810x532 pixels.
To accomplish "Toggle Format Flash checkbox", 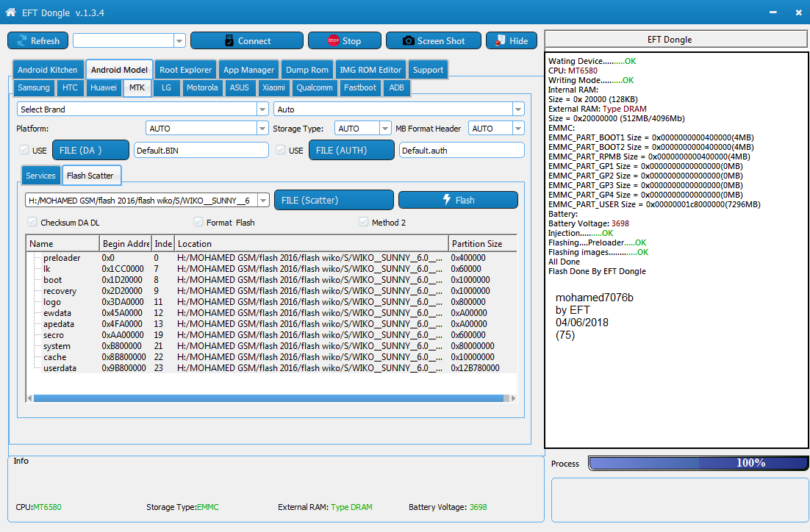I will coord(198,222).
